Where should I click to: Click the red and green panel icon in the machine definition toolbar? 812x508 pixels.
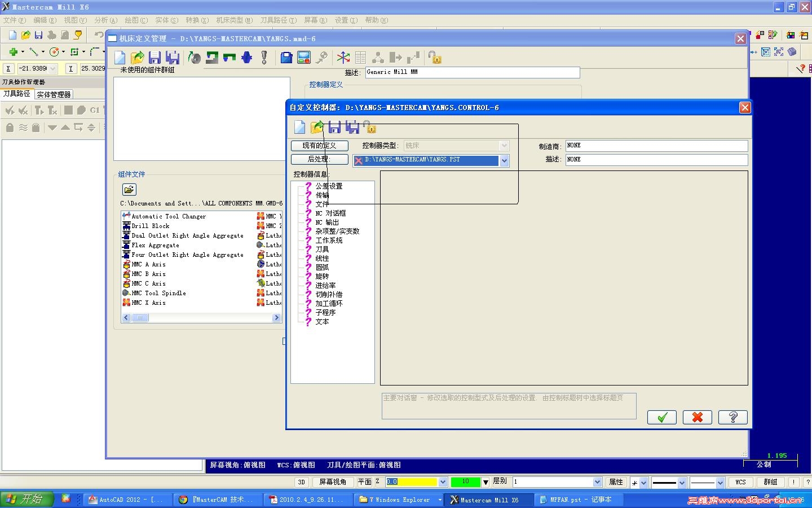pos(304,58)
